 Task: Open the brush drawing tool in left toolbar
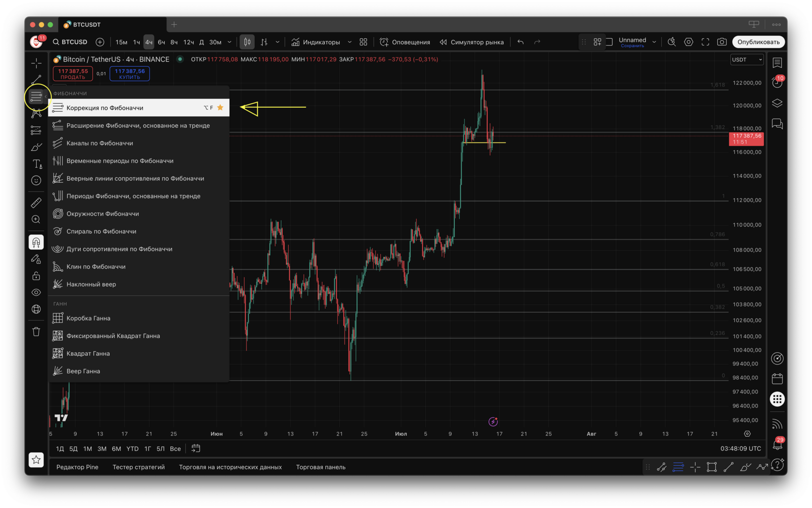tap(36, 147)
